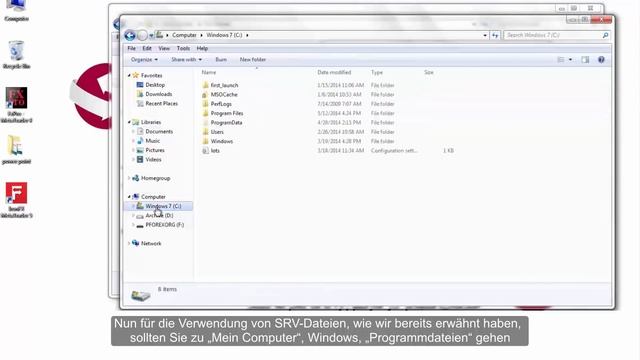Open the address bar history dropdown
This screenshot has width=640, height=360.
[485, 36]
